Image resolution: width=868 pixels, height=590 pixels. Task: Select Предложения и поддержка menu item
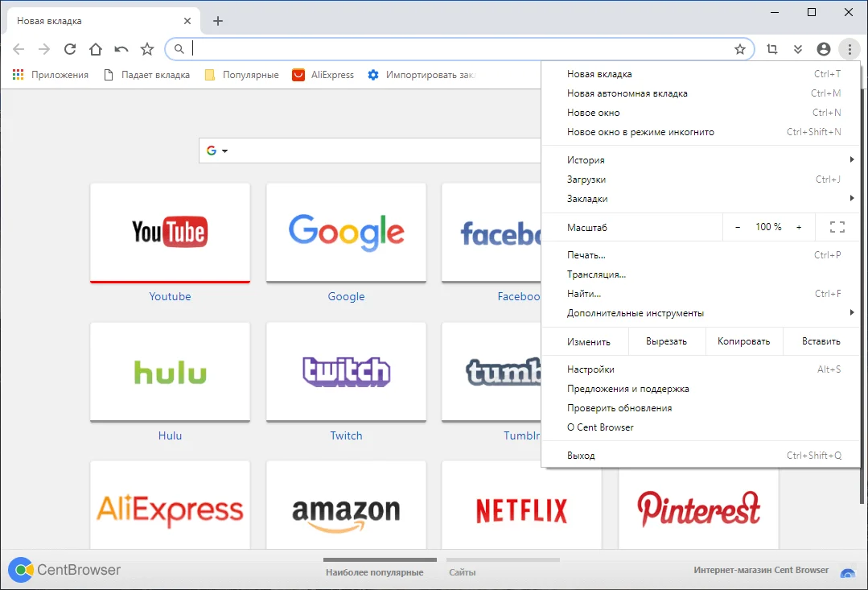point(701,389)
